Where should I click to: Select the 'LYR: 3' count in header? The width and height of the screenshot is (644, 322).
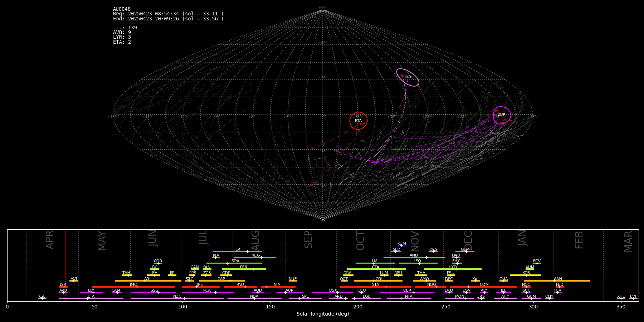point(122,37)
